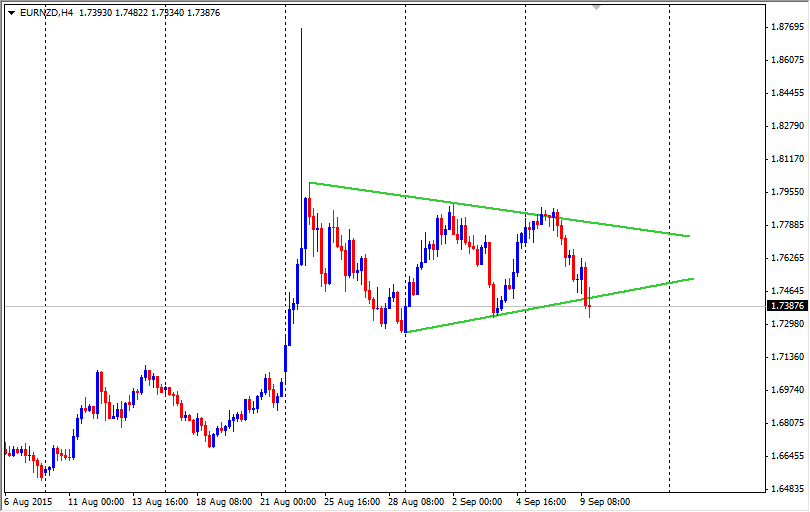Click the 6 Aug 2015 date label
The height and width of the screenshot is (512, 810).
[28, 502]
